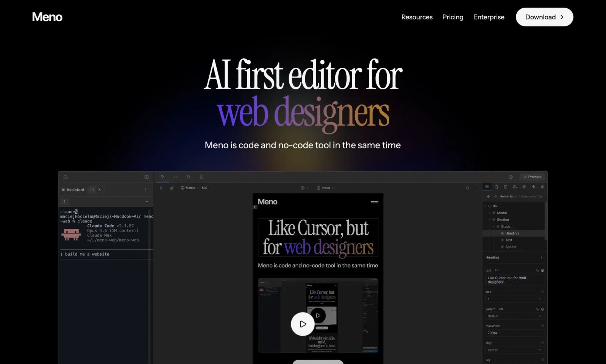Collapse the left sidebar panel icon

click(x=147, y=177)
